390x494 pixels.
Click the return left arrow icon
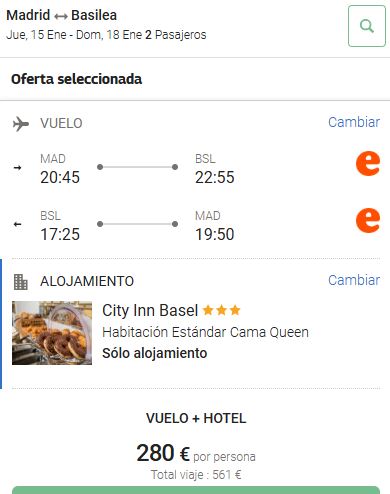click(17, 224)
